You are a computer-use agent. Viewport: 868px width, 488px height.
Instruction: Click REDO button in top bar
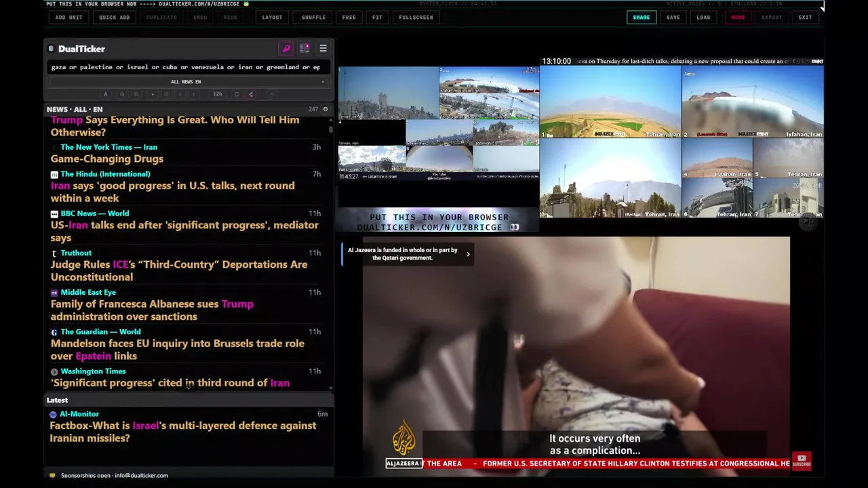point(231,18)
